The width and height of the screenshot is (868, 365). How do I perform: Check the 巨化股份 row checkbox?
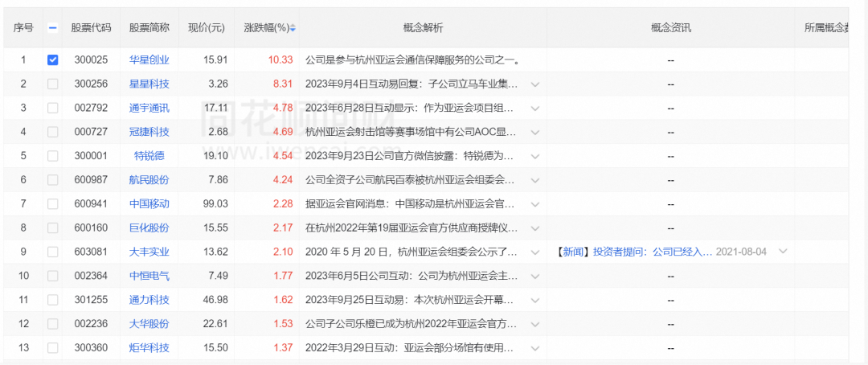pos(52,228)
